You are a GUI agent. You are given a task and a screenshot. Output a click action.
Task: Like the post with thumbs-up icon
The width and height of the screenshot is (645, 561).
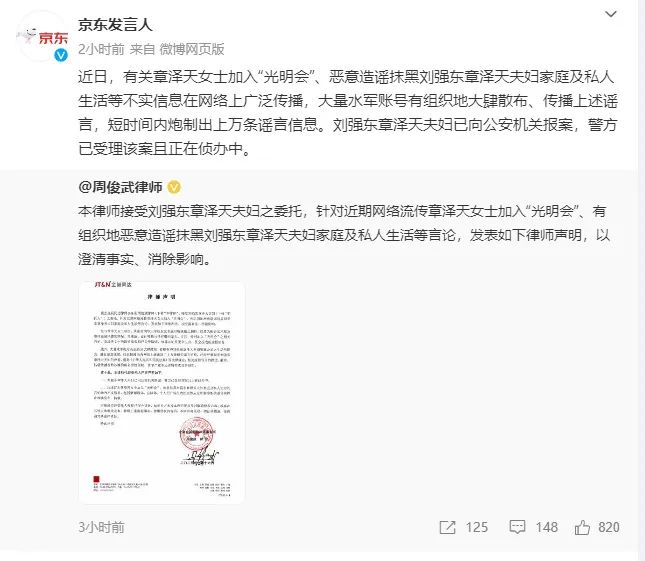click(x=582, y=527)
